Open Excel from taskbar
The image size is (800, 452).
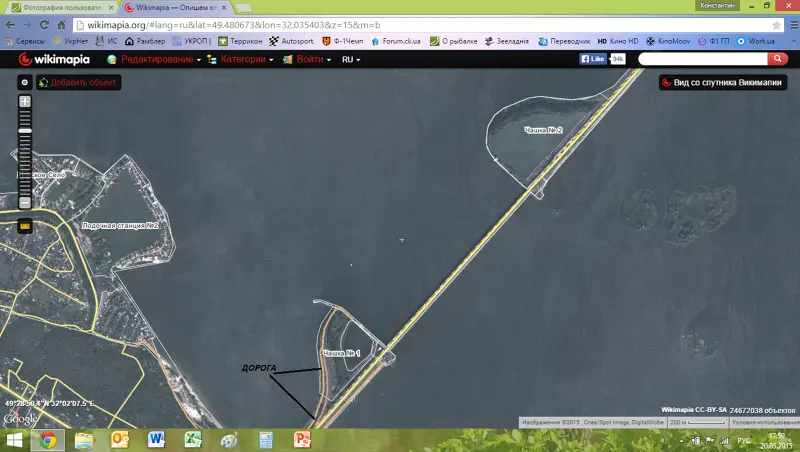point(193,440)
